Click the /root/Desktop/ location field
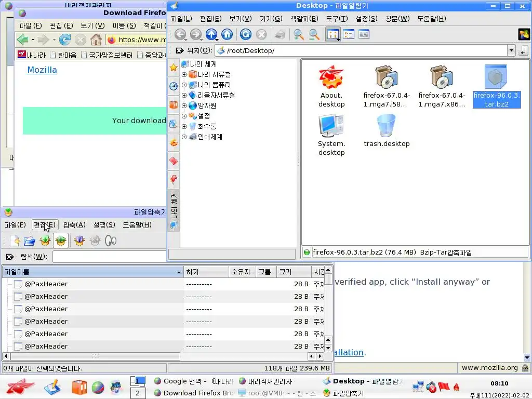The image size is (532, 399). pos(362,50)
